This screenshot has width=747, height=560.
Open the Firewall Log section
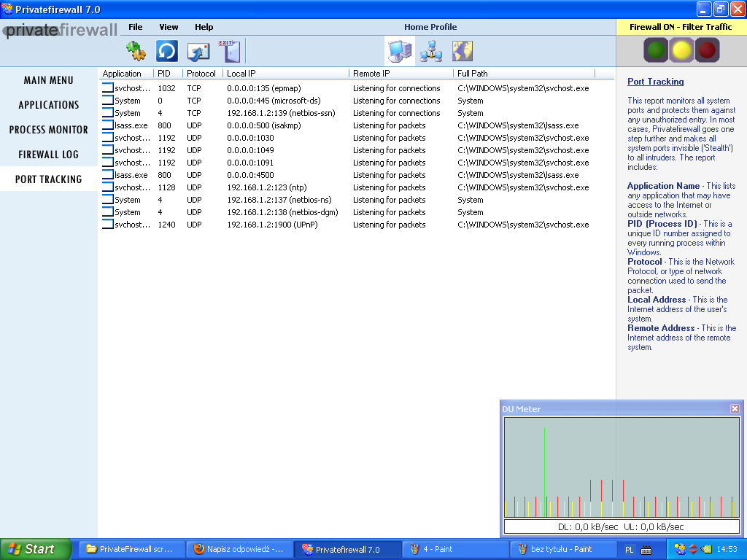[49, 155]
